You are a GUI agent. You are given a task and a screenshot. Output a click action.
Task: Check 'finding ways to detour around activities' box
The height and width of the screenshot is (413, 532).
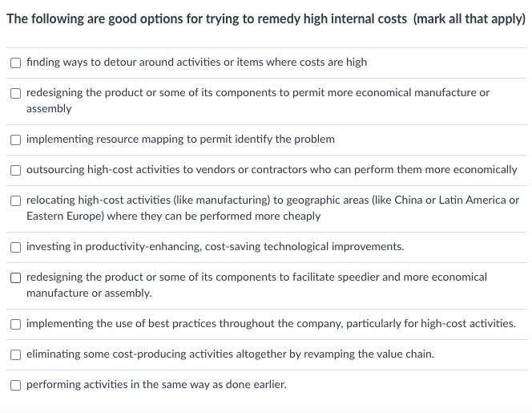pos(15,63)
